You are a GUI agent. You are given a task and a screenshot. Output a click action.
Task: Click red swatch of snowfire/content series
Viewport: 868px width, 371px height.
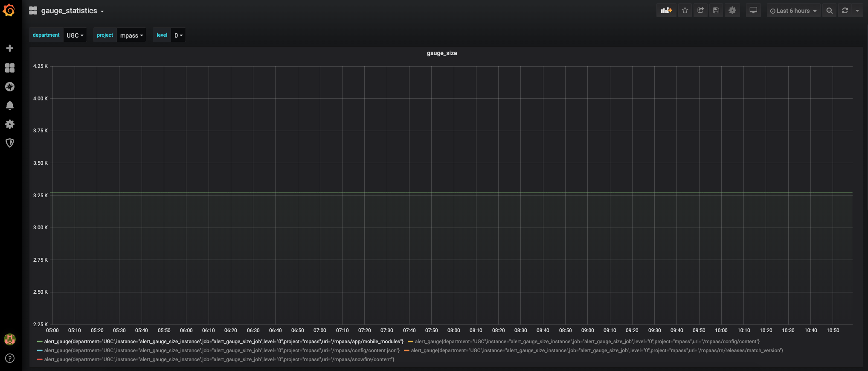coord(40,359)
